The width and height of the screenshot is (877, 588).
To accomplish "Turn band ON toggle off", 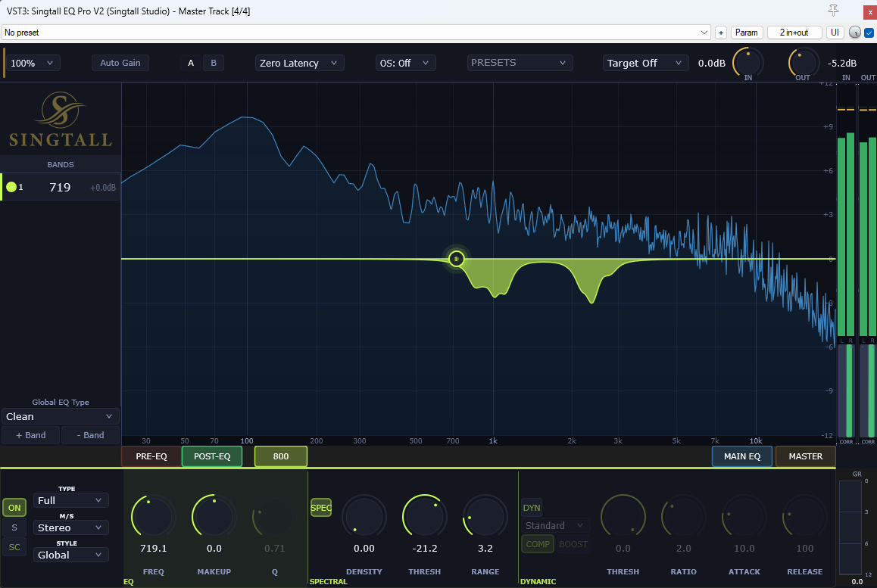I will coord(14,508).
